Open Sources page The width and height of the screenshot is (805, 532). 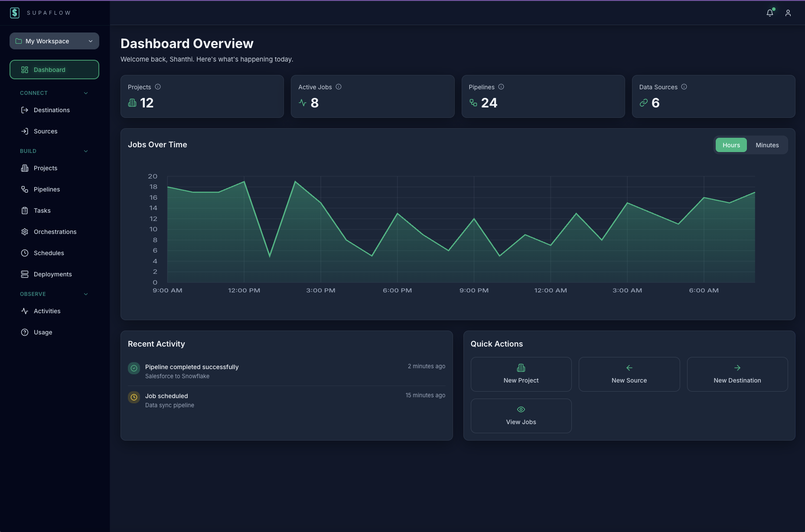coord(54,131)
